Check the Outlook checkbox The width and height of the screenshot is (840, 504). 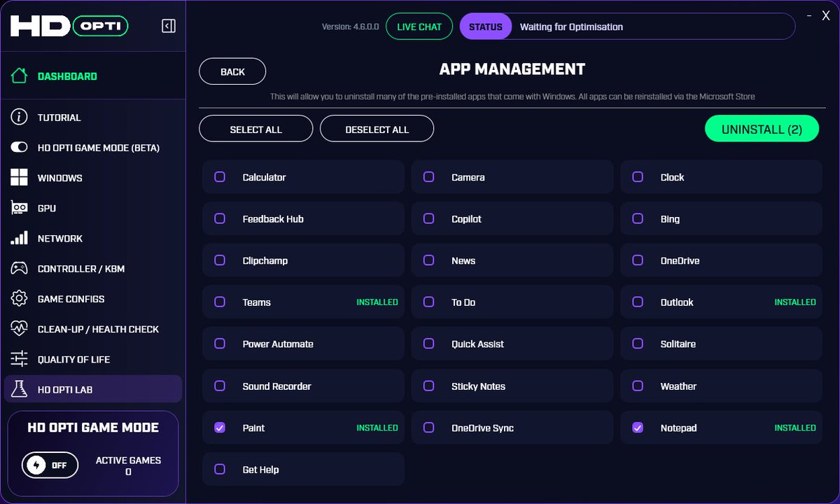click(x=638, y=302)
